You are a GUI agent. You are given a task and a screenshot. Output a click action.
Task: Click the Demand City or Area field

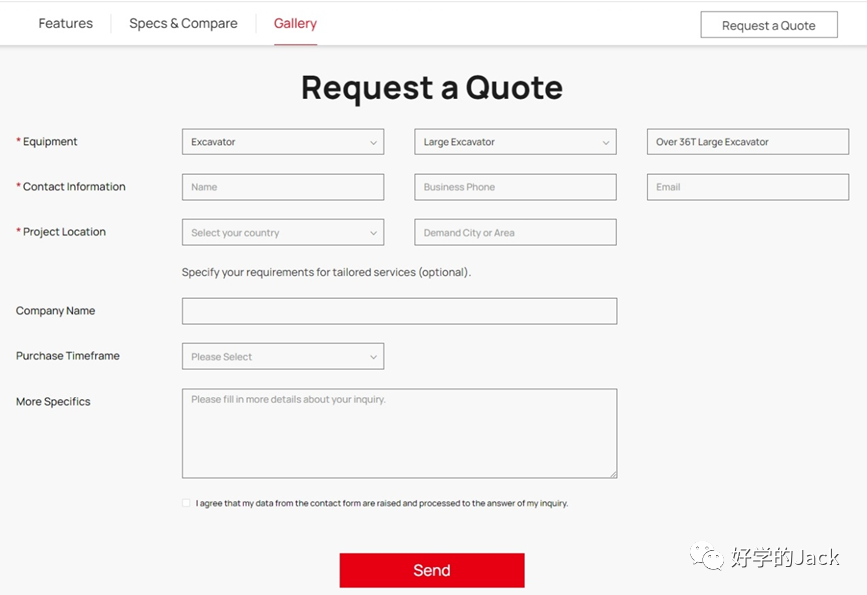(x=515, y=232)
